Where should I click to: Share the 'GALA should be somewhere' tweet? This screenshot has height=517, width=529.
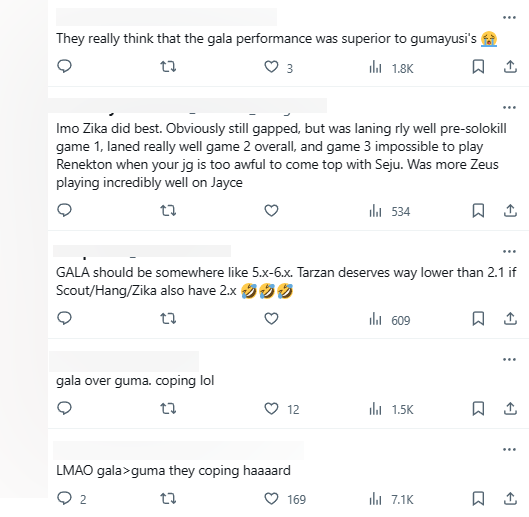510,319
